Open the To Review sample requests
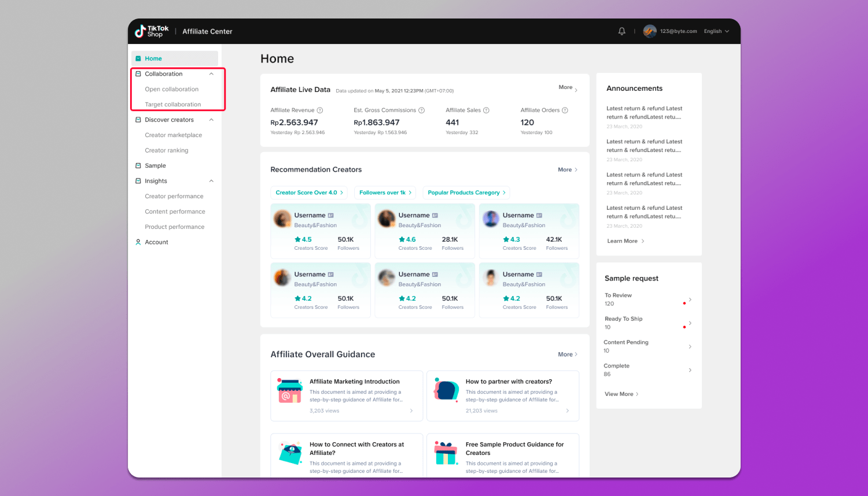This screenshot has width=868, height=496. 648,299
